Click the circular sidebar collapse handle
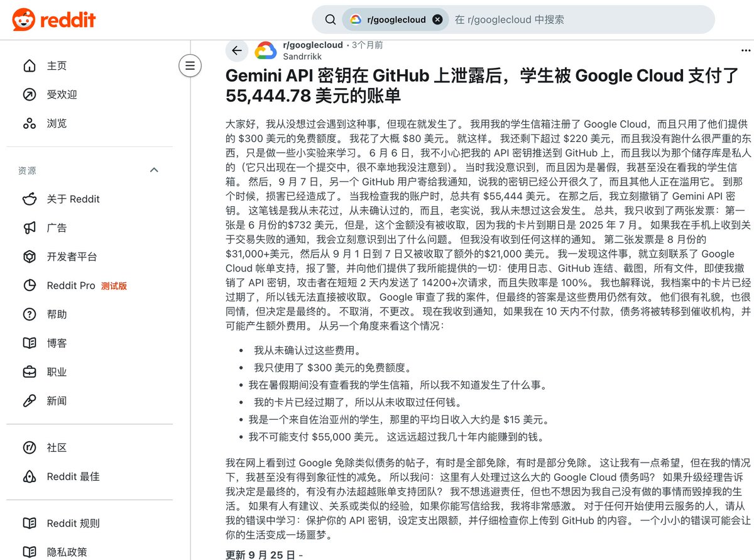Image resolution: width=754 pixels, height=560 pixels. pyautogui.click(x=190, y=65)
